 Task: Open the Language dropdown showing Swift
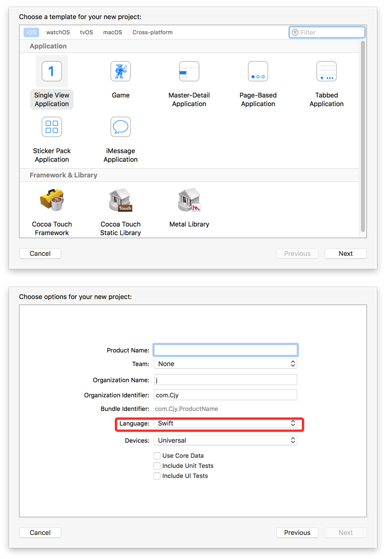click(226, 424)
